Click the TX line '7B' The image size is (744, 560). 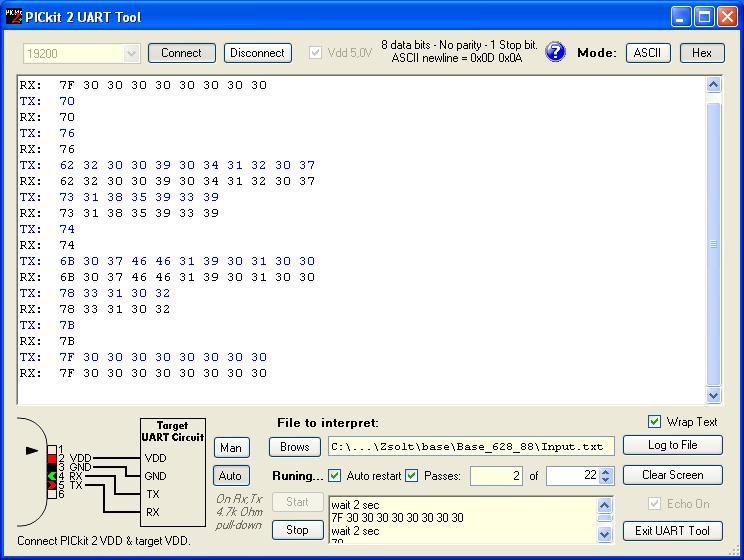[47, 325]
